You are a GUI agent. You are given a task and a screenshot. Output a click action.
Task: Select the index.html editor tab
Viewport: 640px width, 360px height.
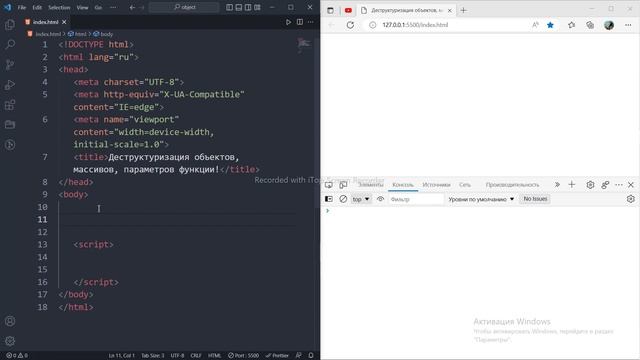tap(45, 22)
